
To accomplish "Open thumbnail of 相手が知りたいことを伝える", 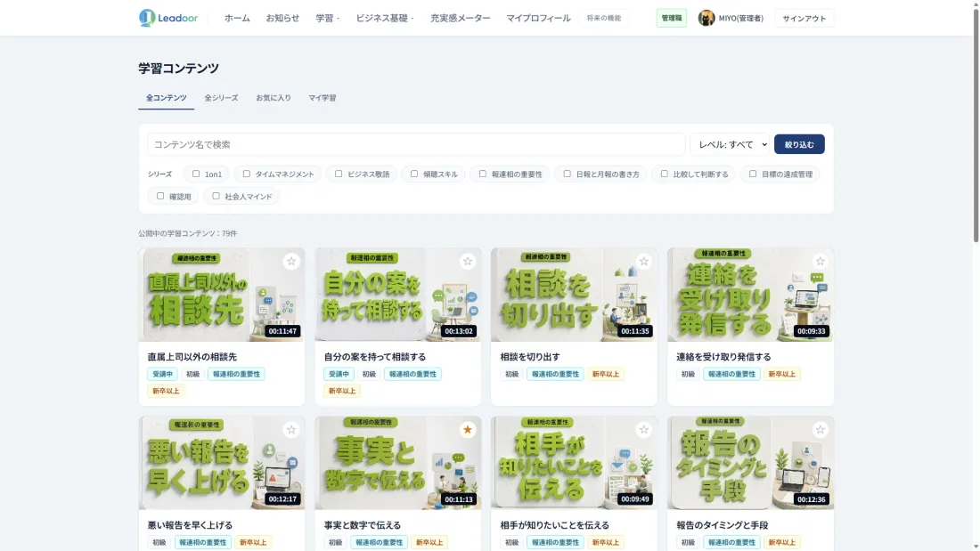I will (x=575, y=463).
